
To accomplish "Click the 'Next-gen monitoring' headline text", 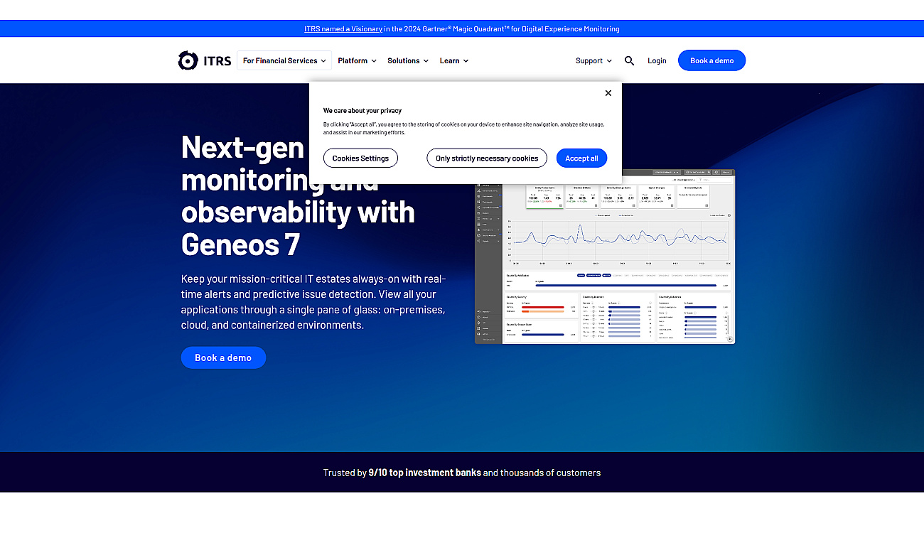I will [298, 195].
